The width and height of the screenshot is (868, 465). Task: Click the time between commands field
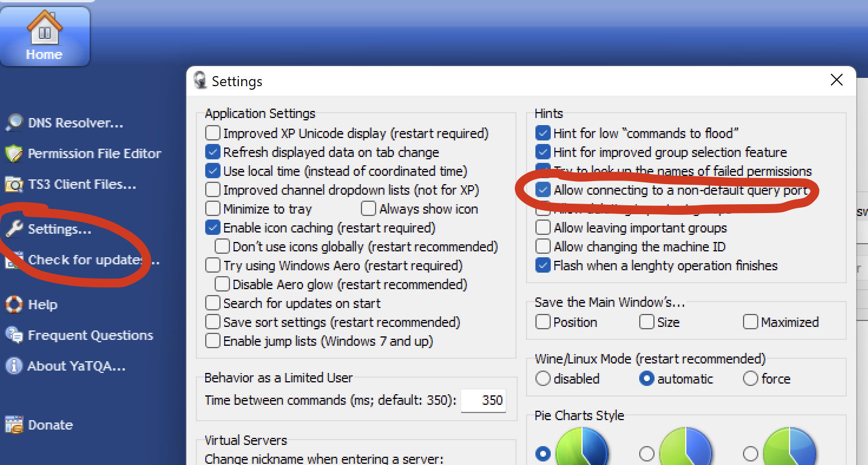tap(483, 400)
